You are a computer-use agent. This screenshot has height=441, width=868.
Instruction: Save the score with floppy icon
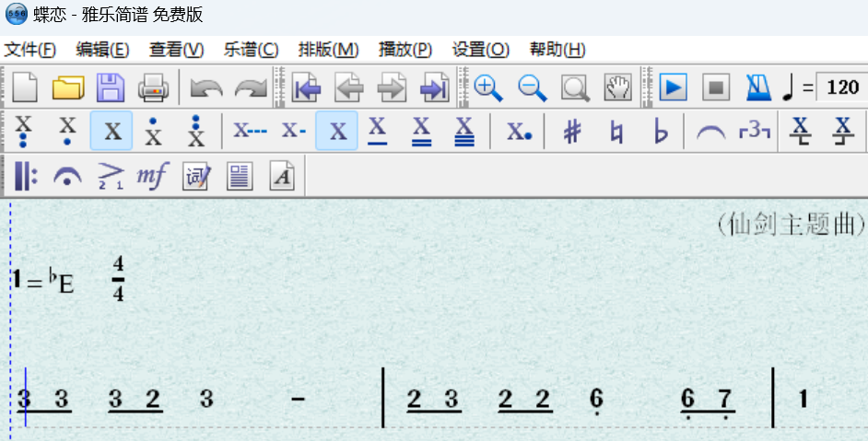[x=111, y=87]
